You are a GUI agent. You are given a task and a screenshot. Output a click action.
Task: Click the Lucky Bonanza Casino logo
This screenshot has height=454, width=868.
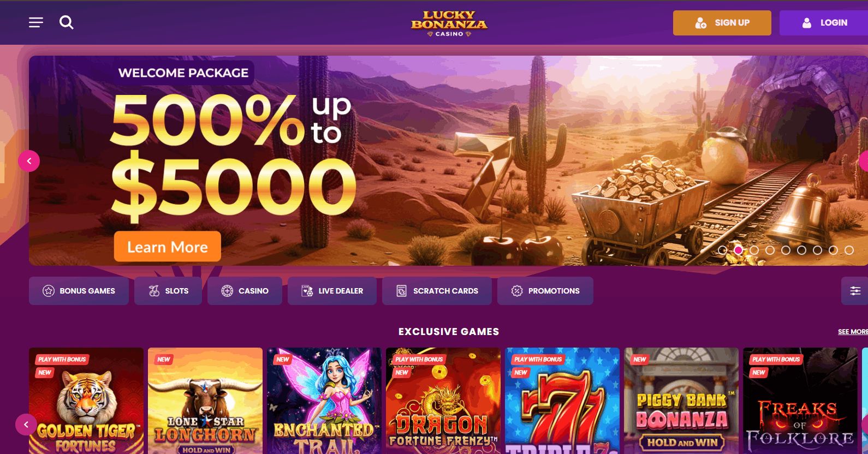tap(449, 23)
